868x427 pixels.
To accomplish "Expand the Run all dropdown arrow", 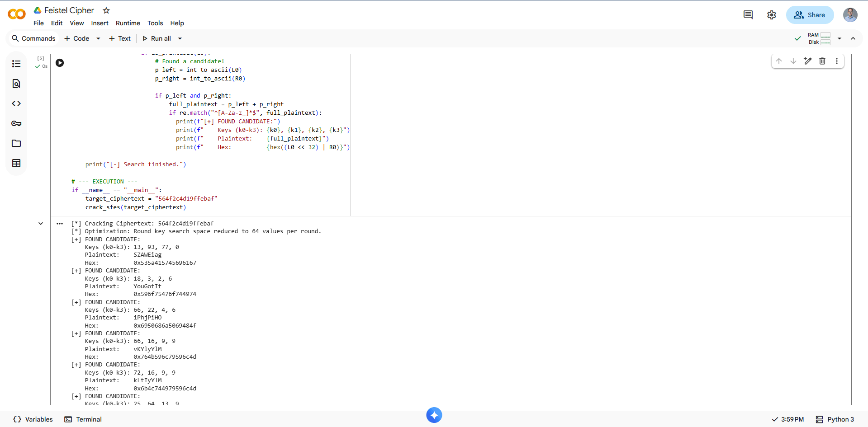I will point(180,38).
